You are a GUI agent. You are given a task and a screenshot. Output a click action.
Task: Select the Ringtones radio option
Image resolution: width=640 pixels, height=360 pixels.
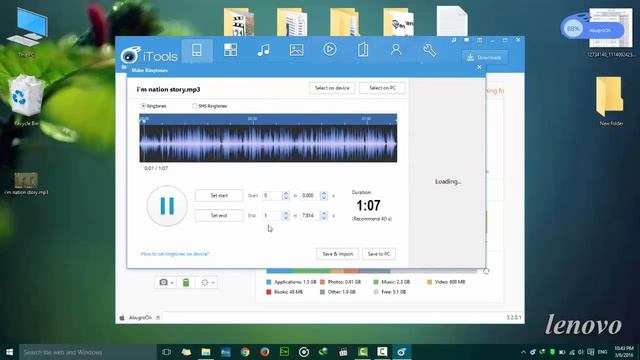[143, 106]
